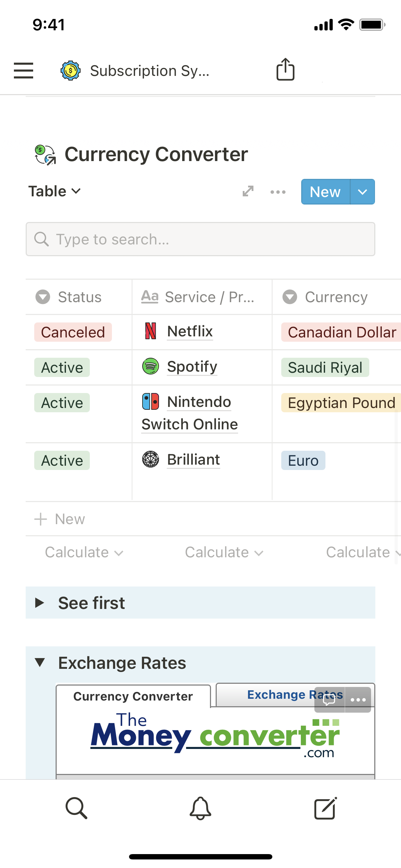Open embed block three-dot options

coord(358,700)
